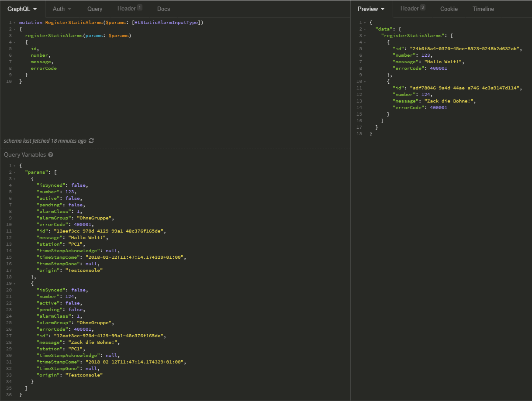Fold the second params object at line 19
Screen dimensions: 532x401
[15, 284]
